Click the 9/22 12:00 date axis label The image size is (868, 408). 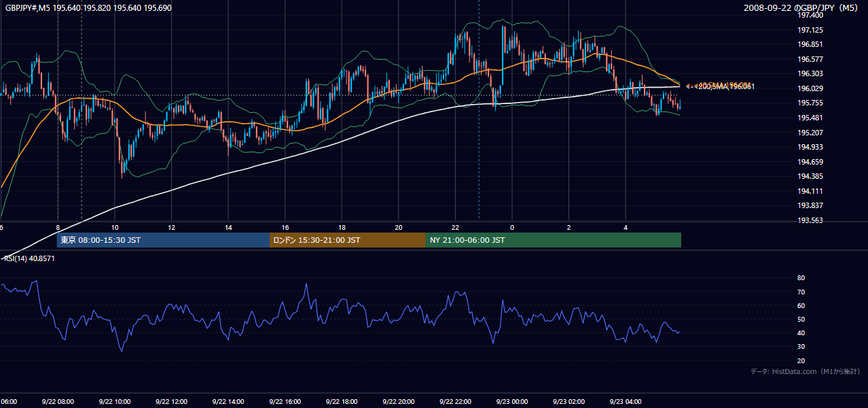[171, 401]
